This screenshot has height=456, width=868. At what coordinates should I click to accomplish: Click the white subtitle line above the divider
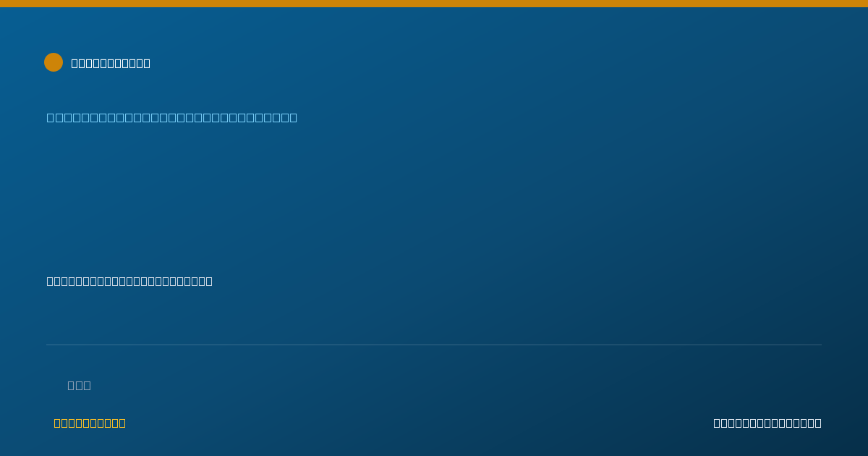pos(129,281)
